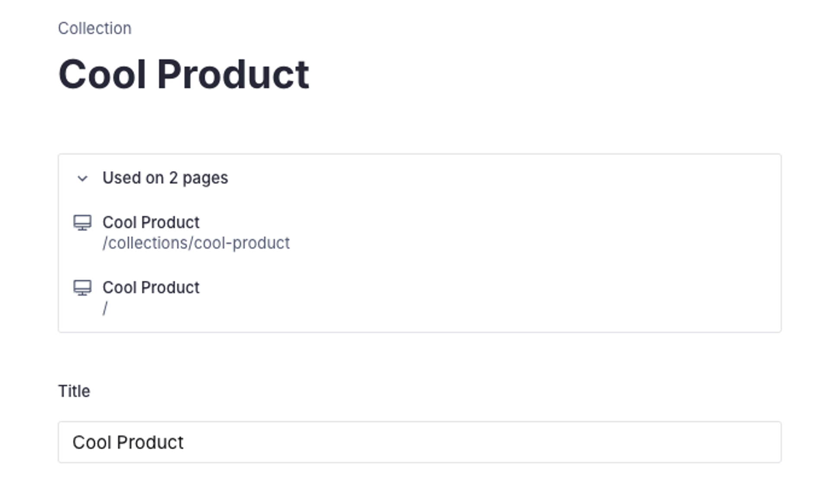The height and width of the screenshot is (504, 830).
Task: Open Cool Product page above /collections/cool-product path
Action: [x=151, y=223]
